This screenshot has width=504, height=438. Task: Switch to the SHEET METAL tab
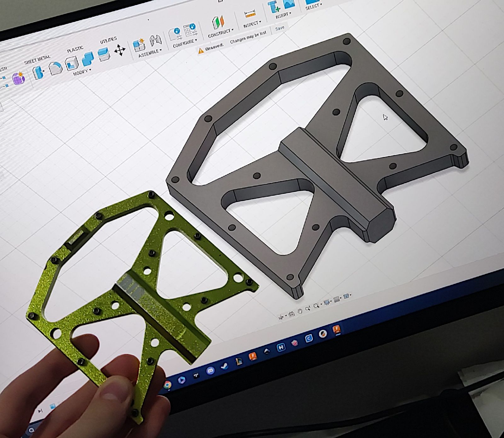pyautogui.click(x=37, y=59)
